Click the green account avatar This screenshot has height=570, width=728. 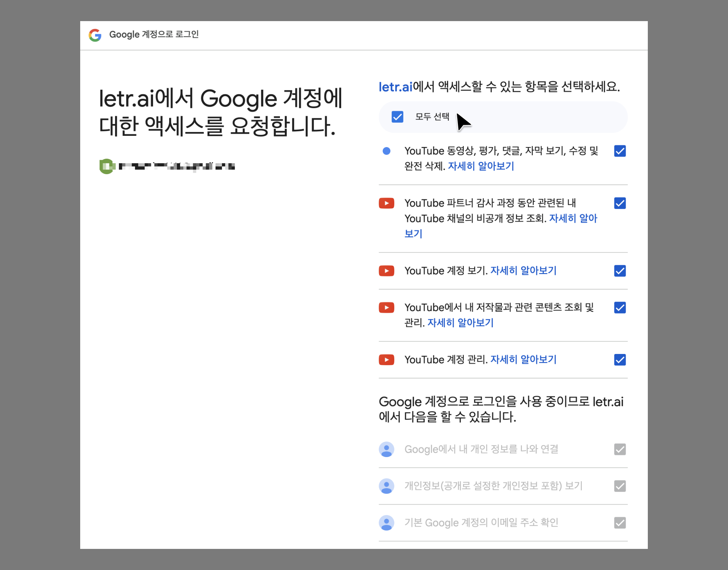tap(107, 166)
